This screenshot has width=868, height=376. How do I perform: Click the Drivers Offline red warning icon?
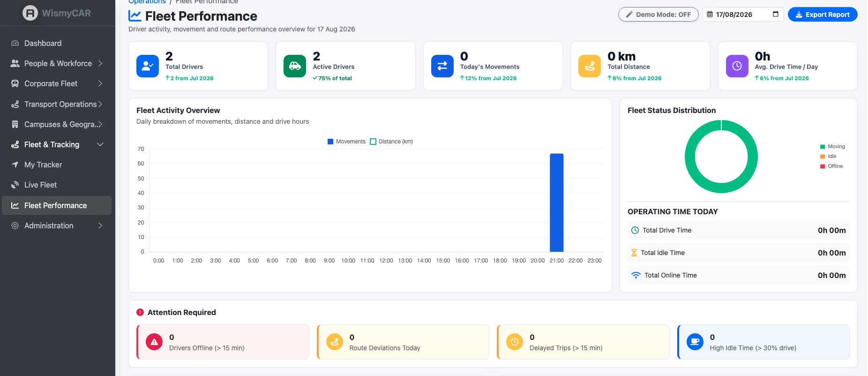[x=154, y=342]
